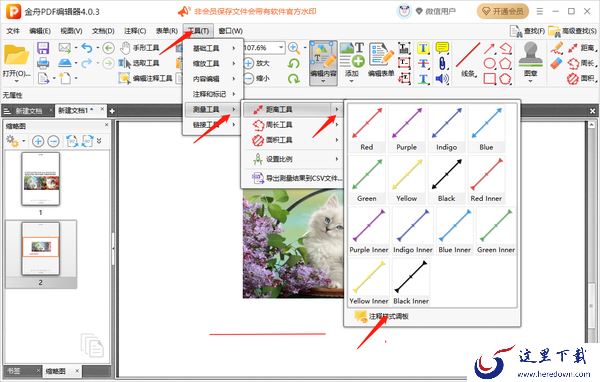Choose the Red distance style
The image size is (600, 382).
367,128
